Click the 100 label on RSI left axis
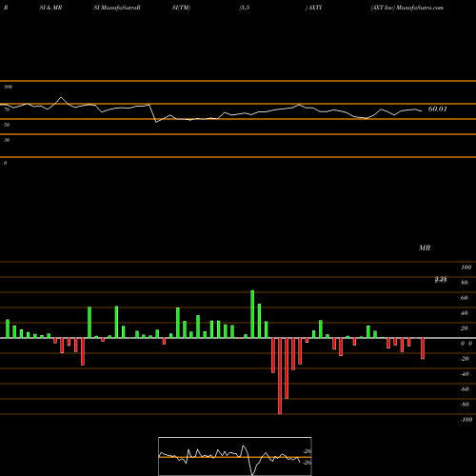 [x=8, y=87]
